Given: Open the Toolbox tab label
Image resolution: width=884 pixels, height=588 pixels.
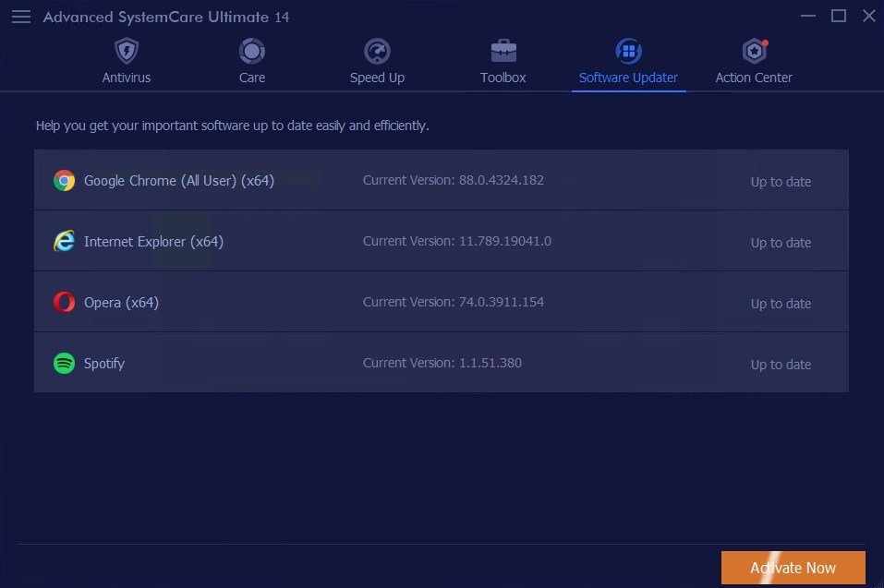Looking at the screenshot, I should [x=503, y=78].
